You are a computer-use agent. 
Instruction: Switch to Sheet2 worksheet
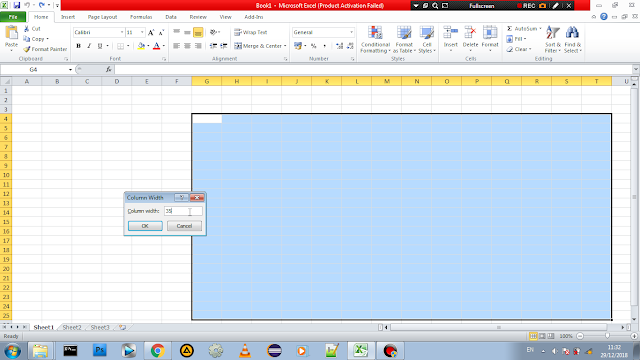[x=72, y=327]
